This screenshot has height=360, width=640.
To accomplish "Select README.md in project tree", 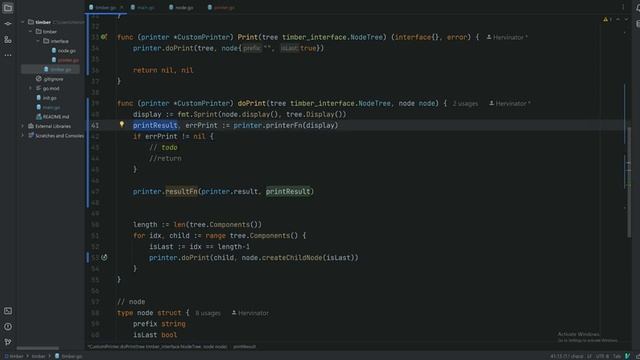I will [53, 117].
